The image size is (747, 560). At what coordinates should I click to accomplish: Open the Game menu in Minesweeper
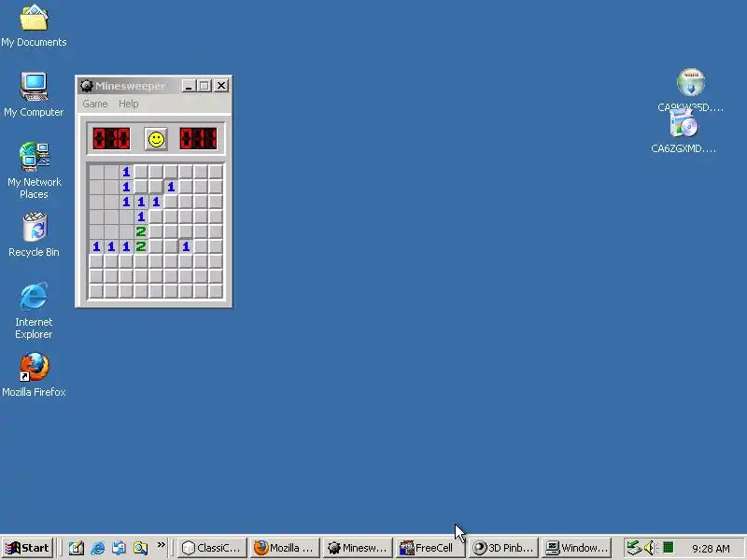point(95,104)
